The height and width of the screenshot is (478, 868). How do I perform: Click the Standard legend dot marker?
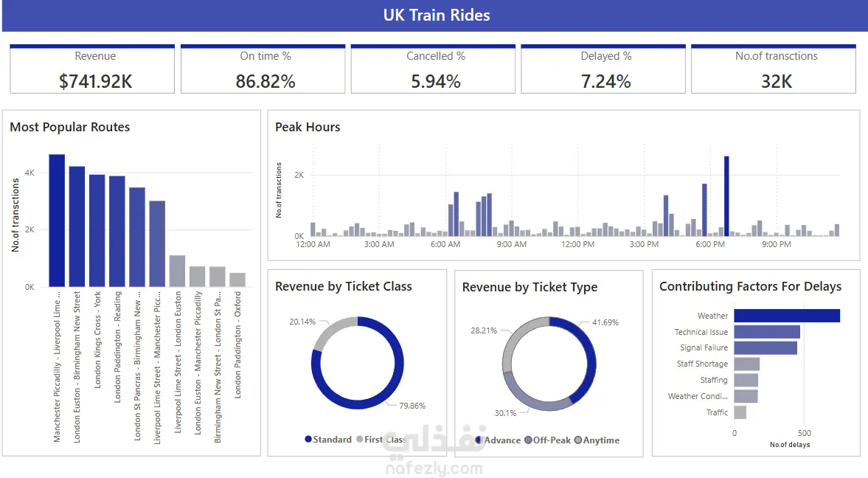pyautogui.click(x=308, y=440)
